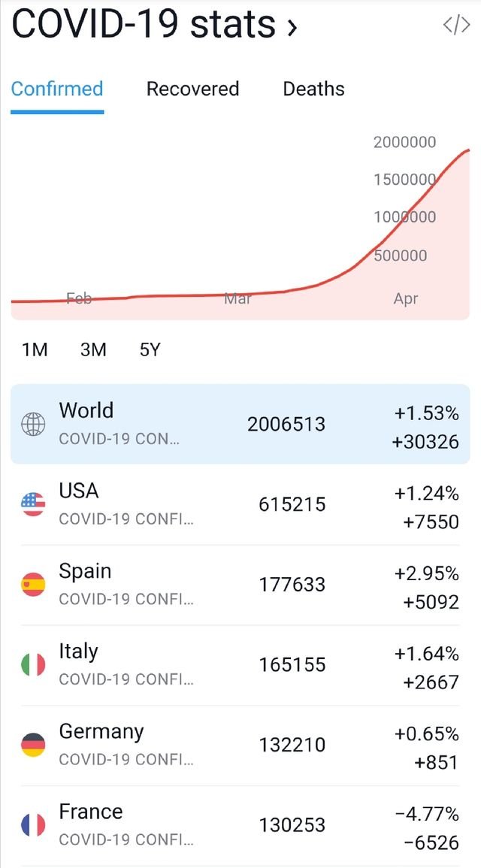Open COVID-19 stats heading chevron
The image size is (481, 868).
click(x=292, y=27)
